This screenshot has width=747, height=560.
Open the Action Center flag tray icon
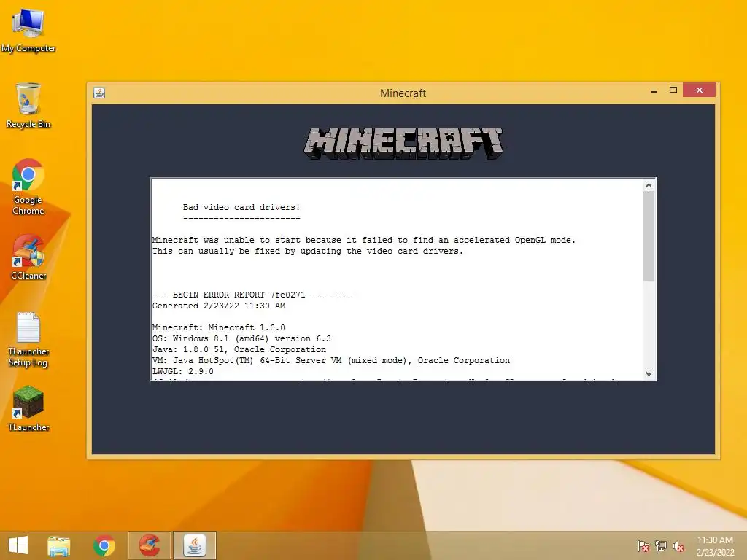click(x=643, y=546)
